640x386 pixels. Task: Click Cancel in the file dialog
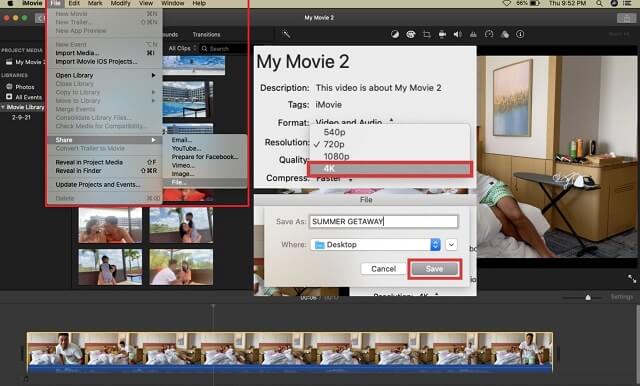coord(383,269)
